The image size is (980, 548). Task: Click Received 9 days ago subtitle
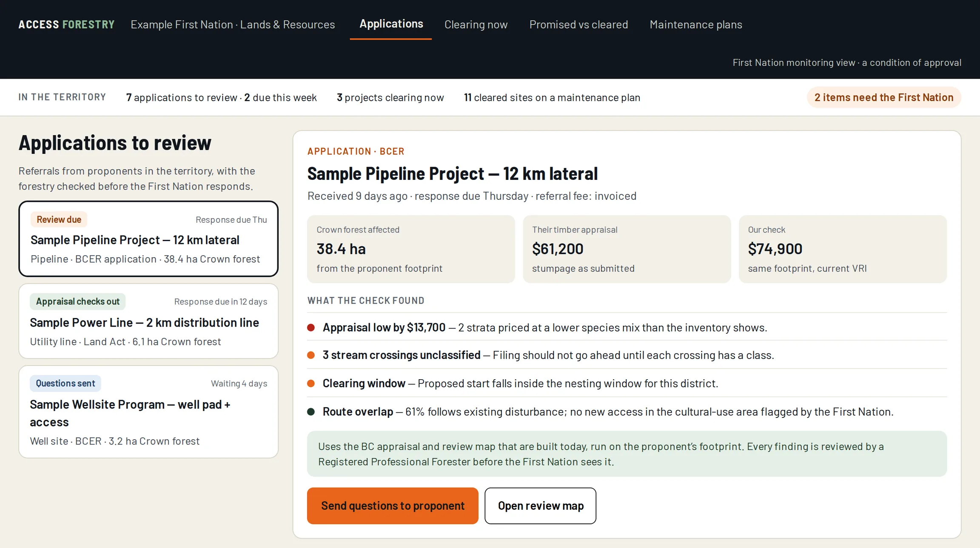[472, 196]
